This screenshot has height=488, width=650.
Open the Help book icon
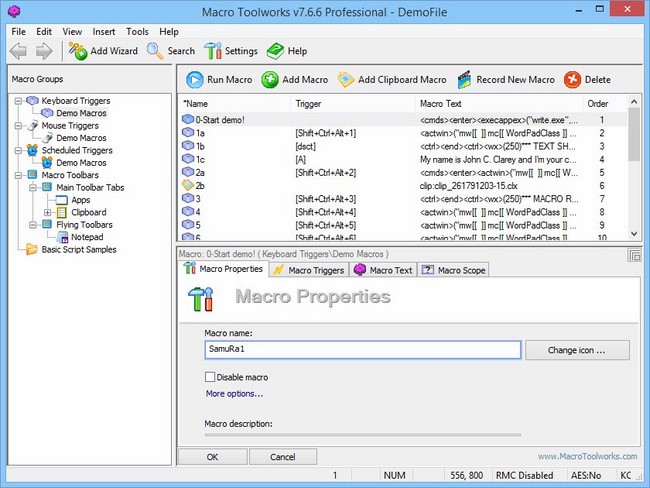(275, 51)
